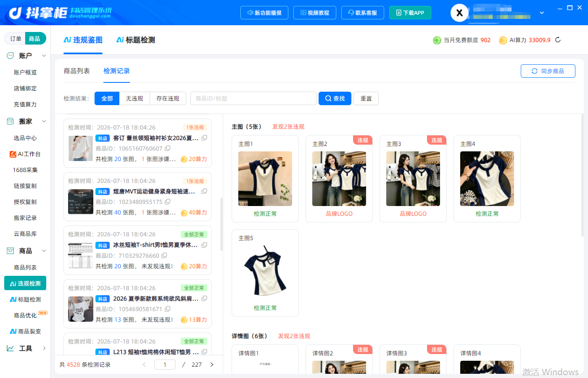588x378 pixels.
Task: Copy title of 煜唐MVT运动健身 product
Action: point(204,191)
